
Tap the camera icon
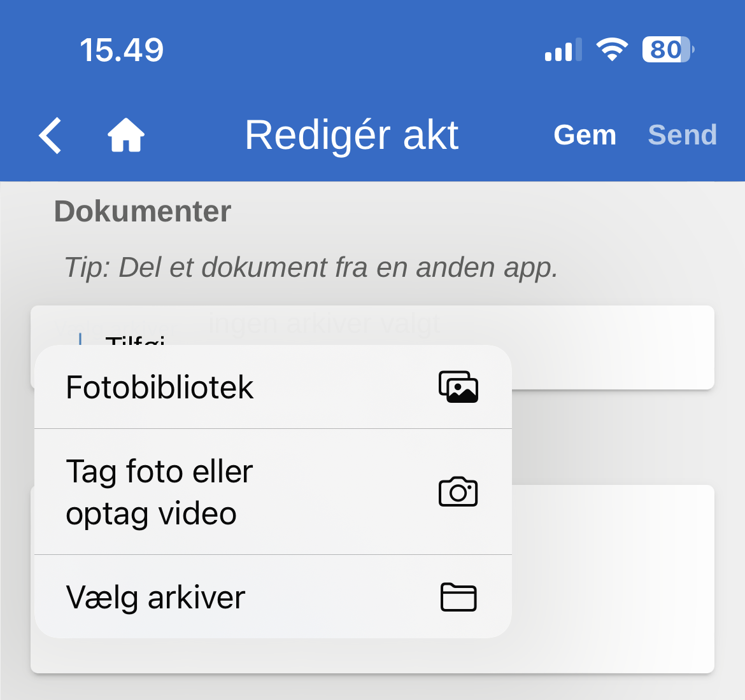pos(458,492)
